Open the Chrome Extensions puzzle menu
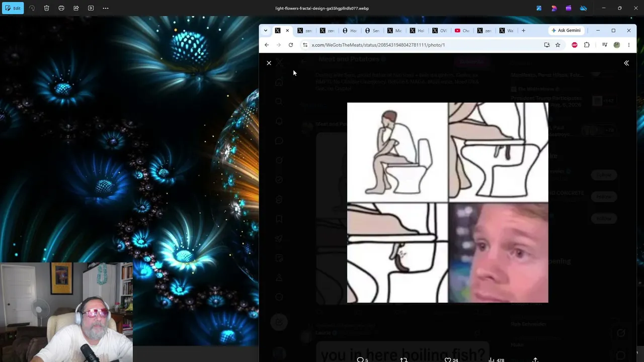 [x=587, y=45]
